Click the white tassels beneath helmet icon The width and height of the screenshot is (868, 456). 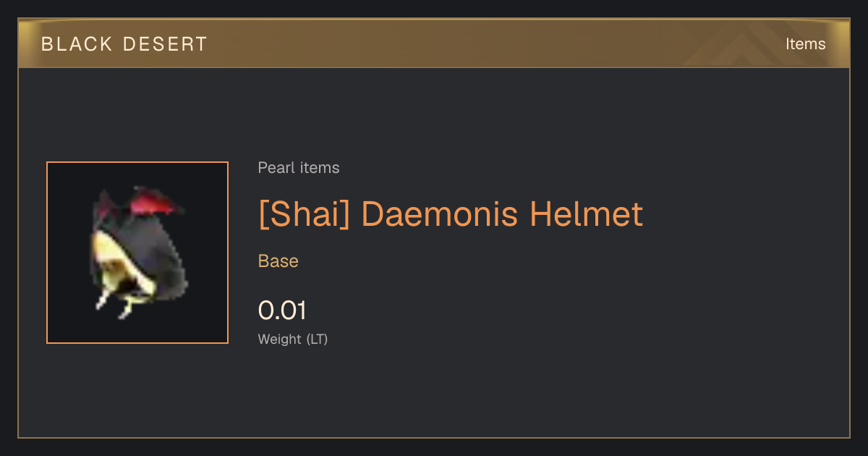[x=114, y=304]
